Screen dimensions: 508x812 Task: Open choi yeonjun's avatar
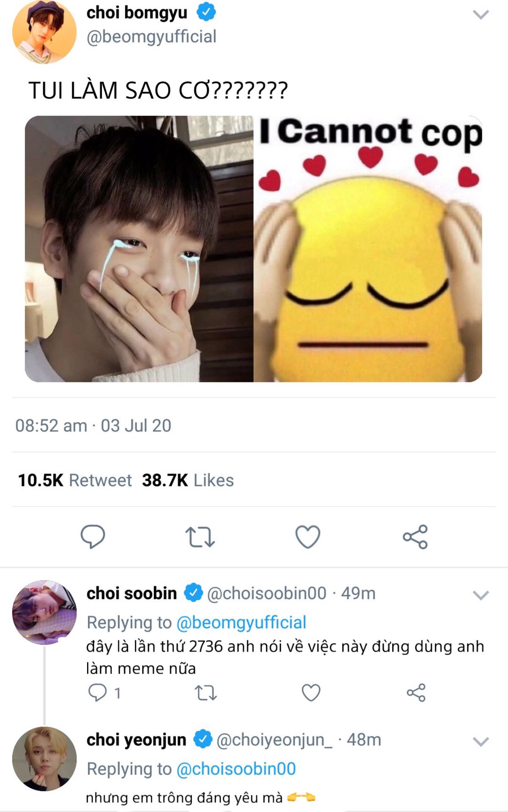44,759
